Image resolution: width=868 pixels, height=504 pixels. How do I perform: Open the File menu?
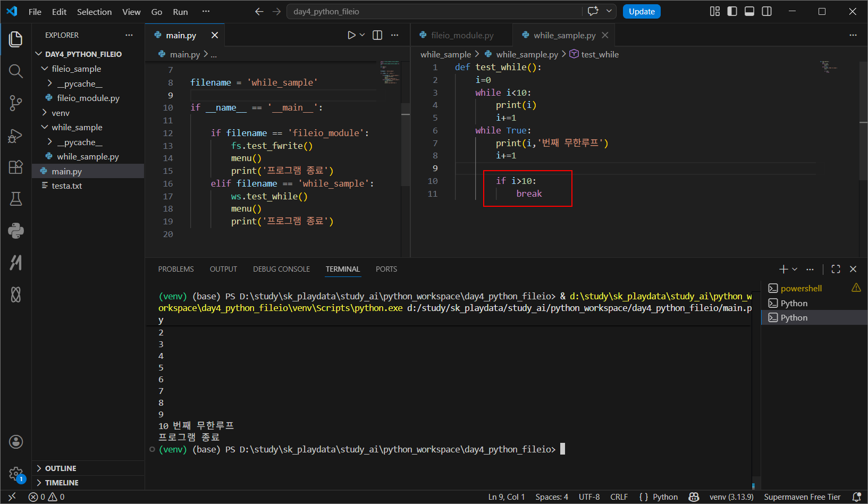[x=35, y=12]
